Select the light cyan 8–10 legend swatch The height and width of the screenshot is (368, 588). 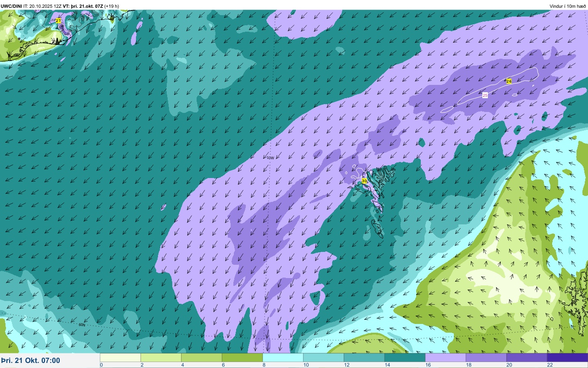tap(283, 357)
